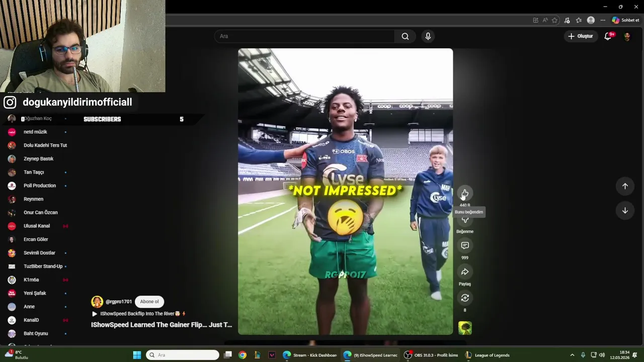
Task: Open Copilot Sohbet et button
Action: tap(625, 20)
